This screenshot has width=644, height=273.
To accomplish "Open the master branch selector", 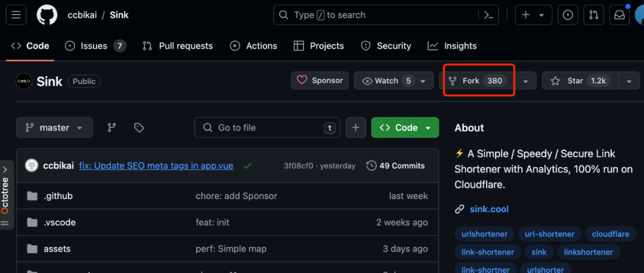I will (55, 128).
